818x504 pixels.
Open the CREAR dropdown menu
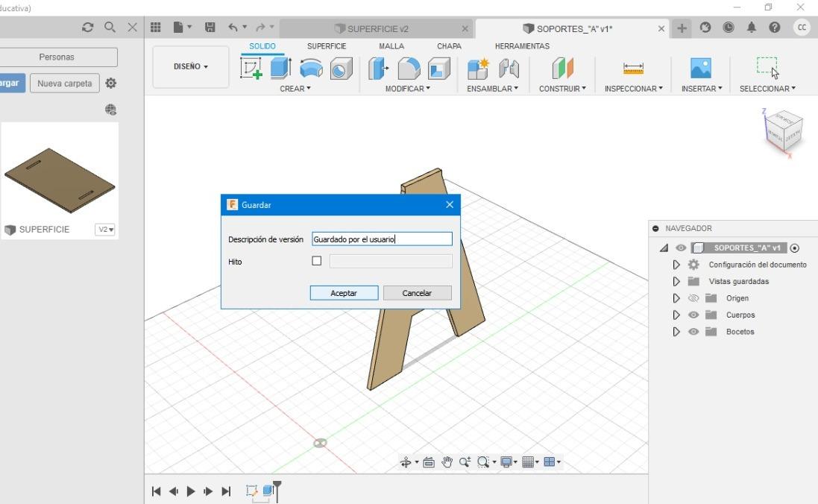295,89
